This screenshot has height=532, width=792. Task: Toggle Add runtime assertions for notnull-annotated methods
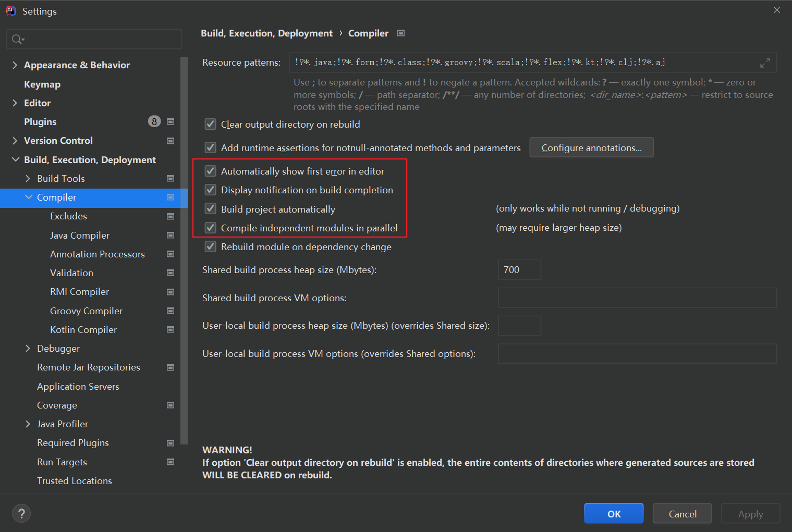tap(211, 147)
